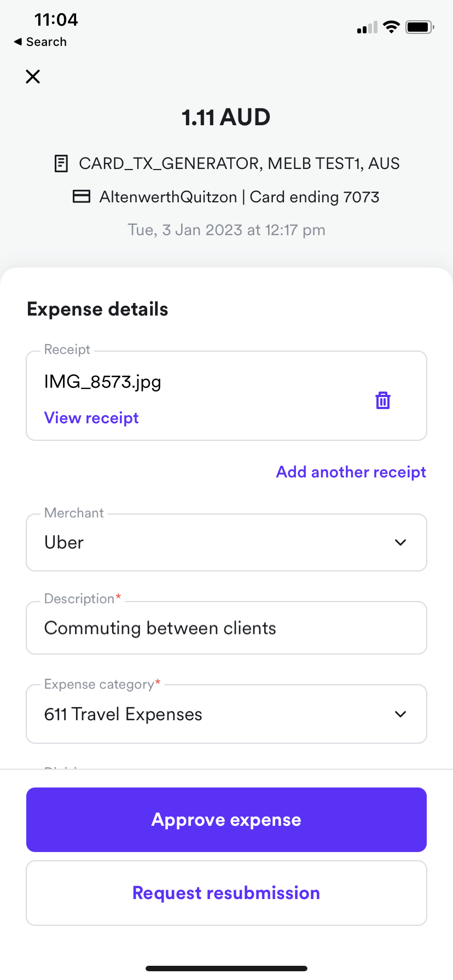
Task: Tap the back arrow to Search
Action: [x=18, y=42]
